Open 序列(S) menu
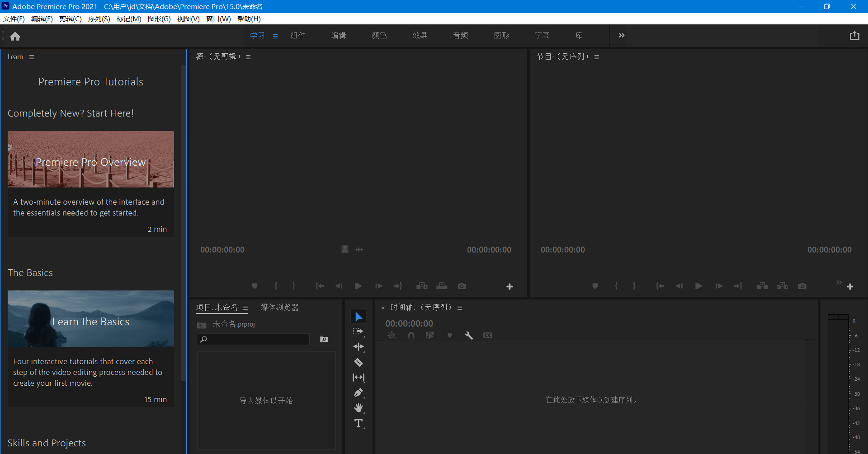The height and width of the screenshot is (454, 868). tap(99, 19)
